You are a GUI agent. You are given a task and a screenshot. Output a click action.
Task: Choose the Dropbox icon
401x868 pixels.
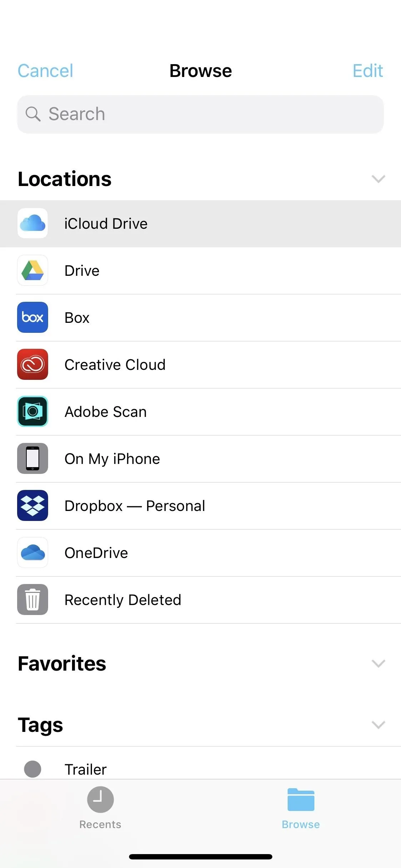coord(32,506)
